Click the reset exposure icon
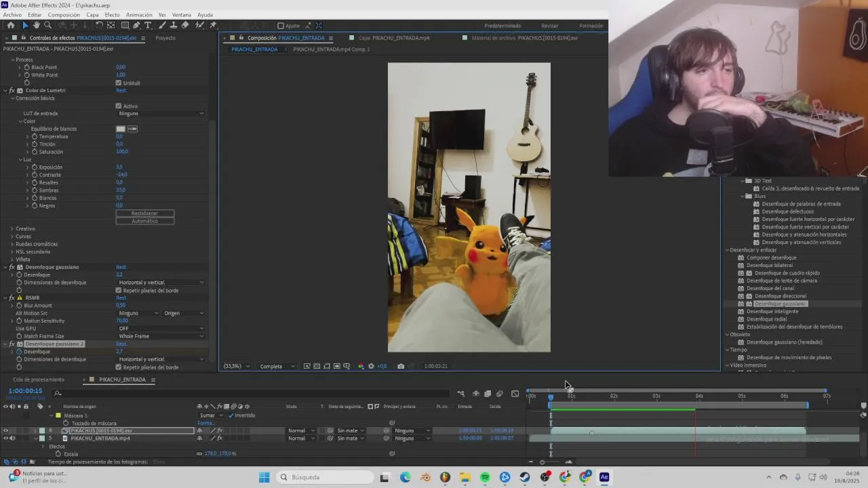 371,366
